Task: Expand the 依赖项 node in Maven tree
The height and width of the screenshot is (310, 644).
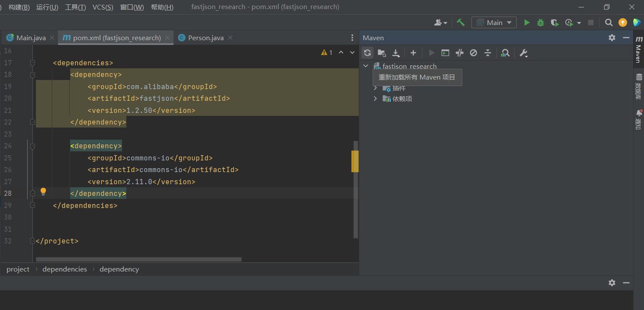Action: tap(375, 99)
